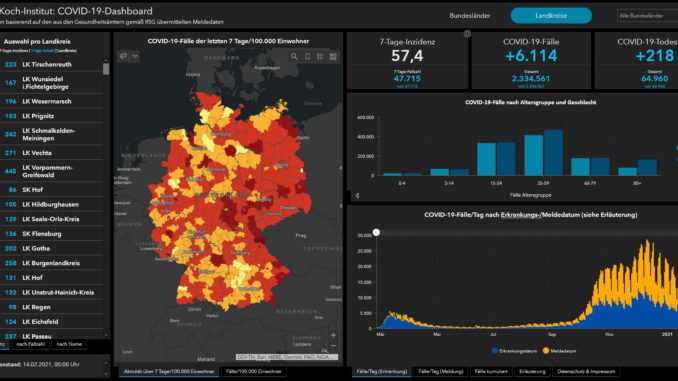Select LK Regen row
Image resolution: width=678 pixels, height=381 pixels.
tap(51, 307)
